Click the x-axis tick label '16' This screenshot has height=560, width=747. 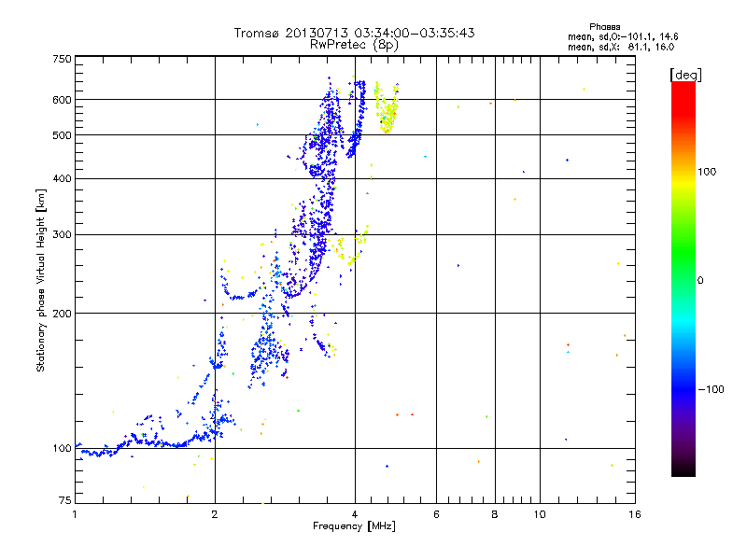coord(635,514)
